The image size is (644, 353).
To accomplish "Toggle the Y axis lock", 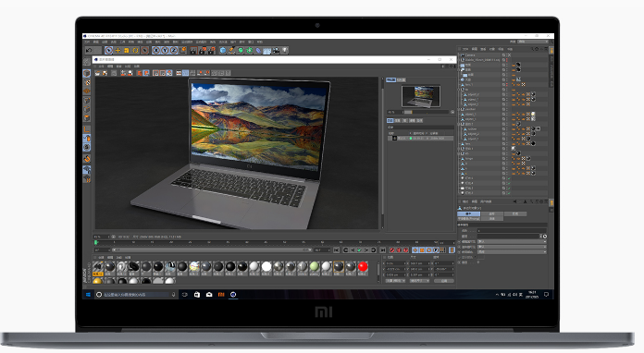I will [165, 51].
